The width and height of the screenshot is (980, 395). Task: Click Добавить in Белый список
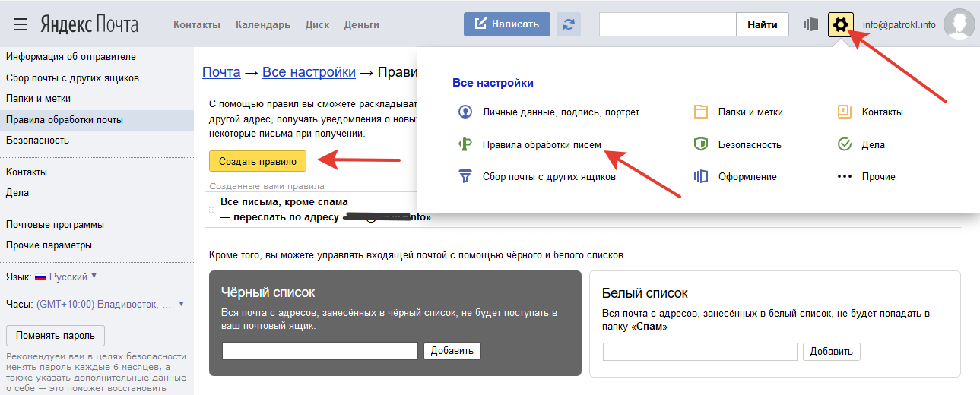pyautogui.click(x=832, y=352)
